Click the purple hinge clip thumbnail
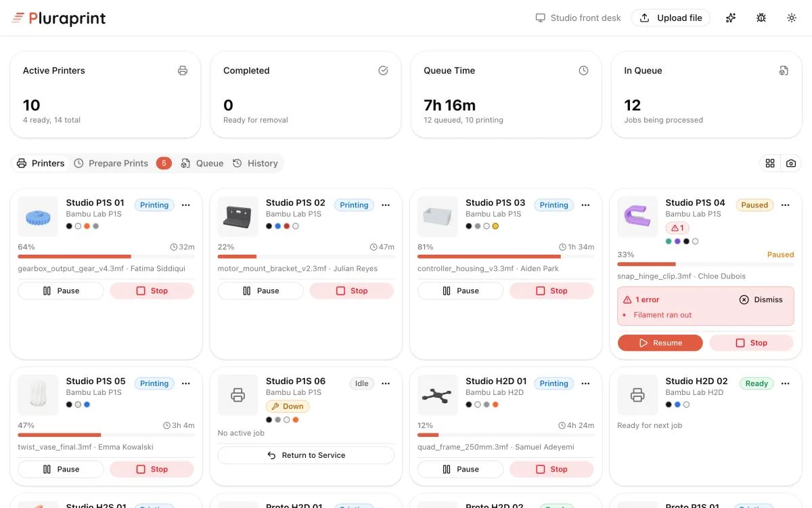The height and width of the screenshot is (508, 812). pos(637,217)
